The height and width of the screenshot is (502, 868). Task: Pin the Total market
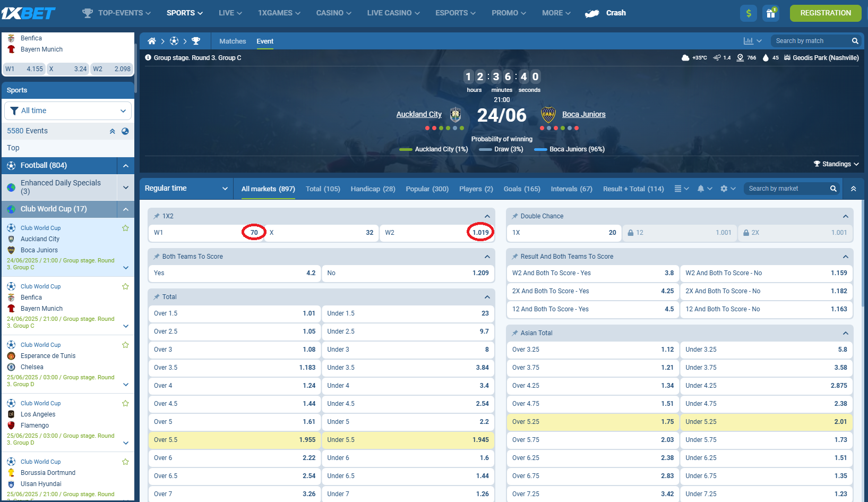coord(157,297)
